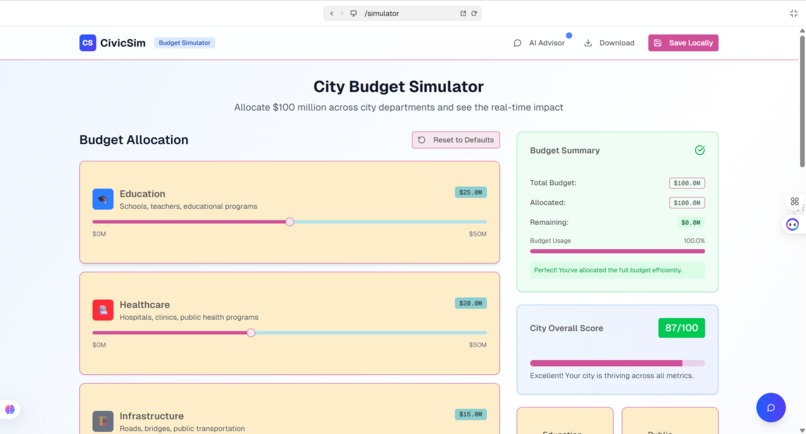Click the grid apps icon on right edge

point(795,202)
